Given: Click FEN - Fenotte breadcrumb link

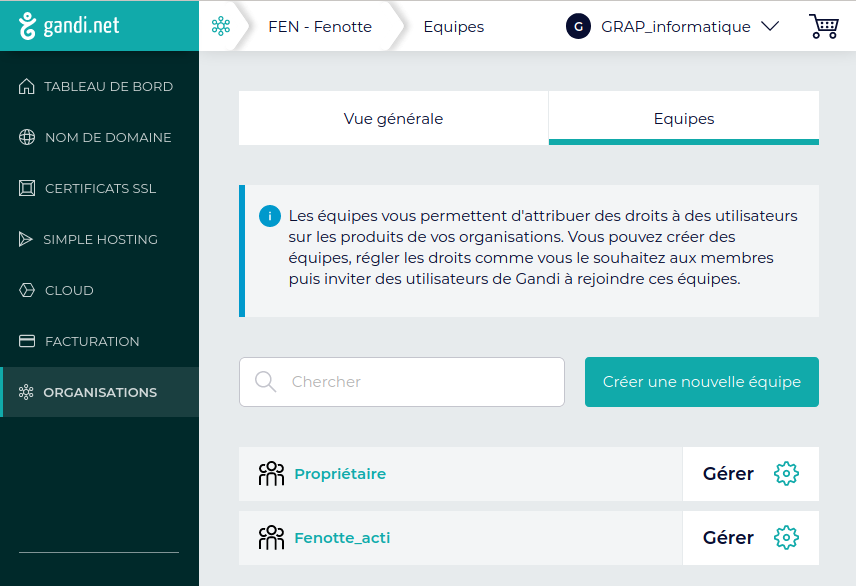Looking at the screenshot, I should click(x=320, y=27).
